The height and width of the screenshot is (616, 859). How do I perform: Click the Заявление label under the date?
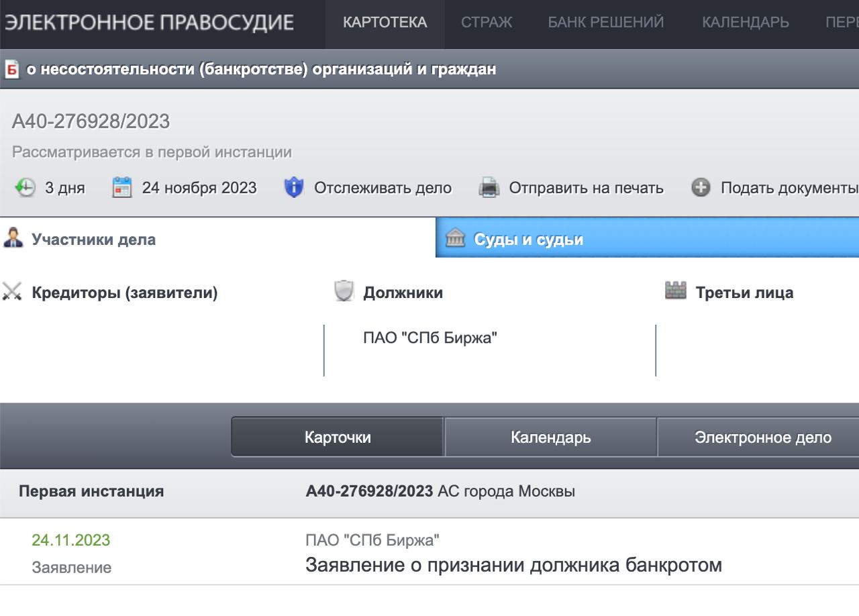[71, 568]
